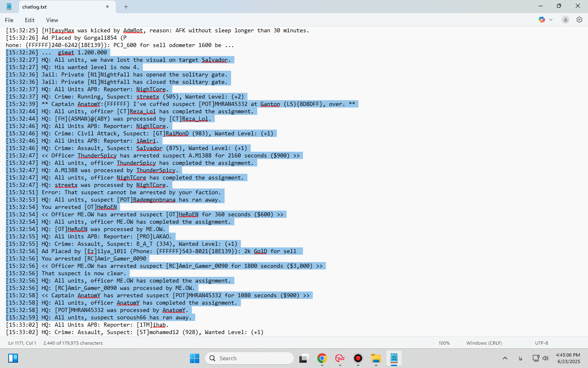This screenshot has width=588, height=368.
Task: Open the Edit menu
Action: 30,20
